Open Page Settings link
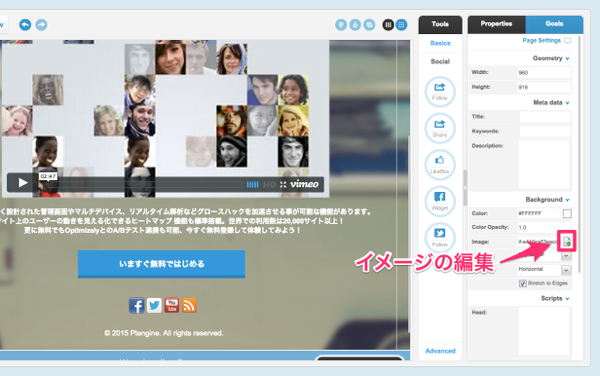Viewport: 600px width, 376px height. click(541, 41)
